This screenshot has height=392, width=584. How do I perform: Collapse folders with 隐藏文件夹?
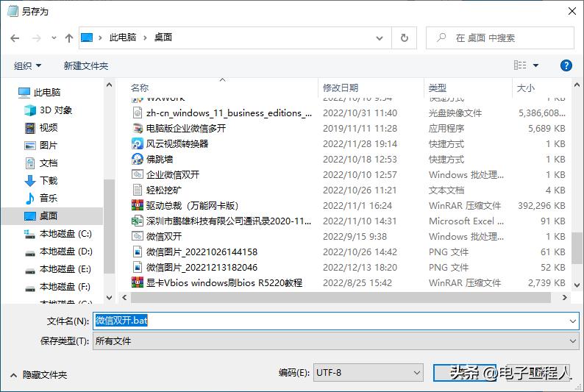coord(39,375)
